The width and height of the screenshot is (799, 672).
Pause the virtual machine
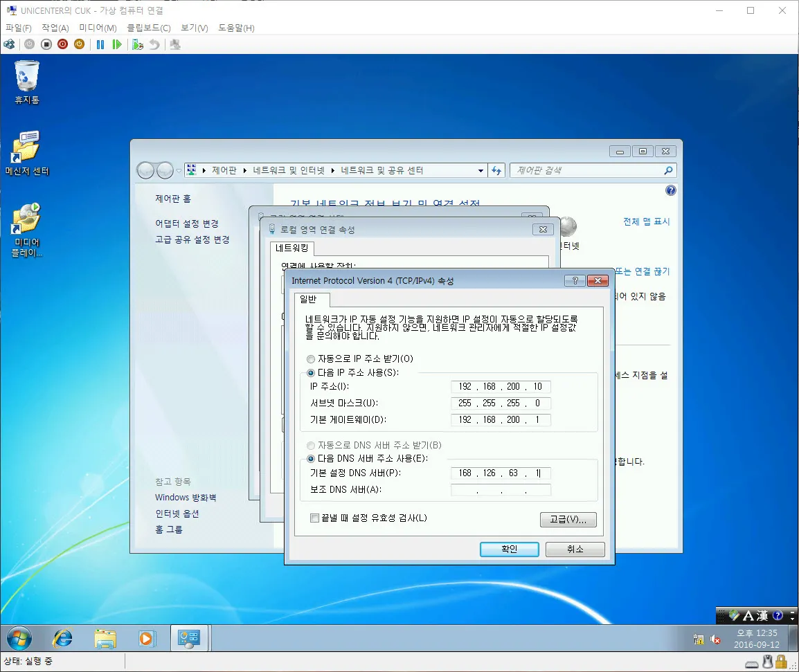100,44
